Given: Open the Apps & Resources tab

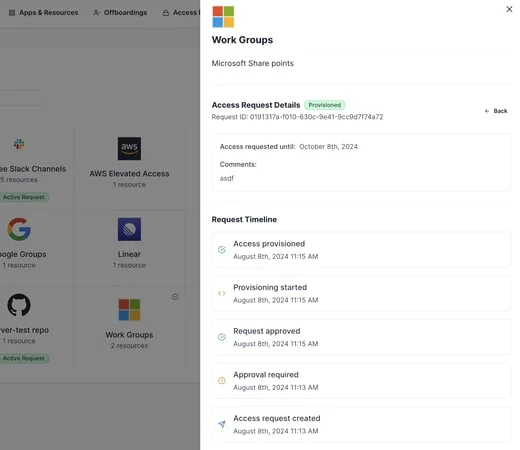Looking at the screenshot, I should (43, 13).
